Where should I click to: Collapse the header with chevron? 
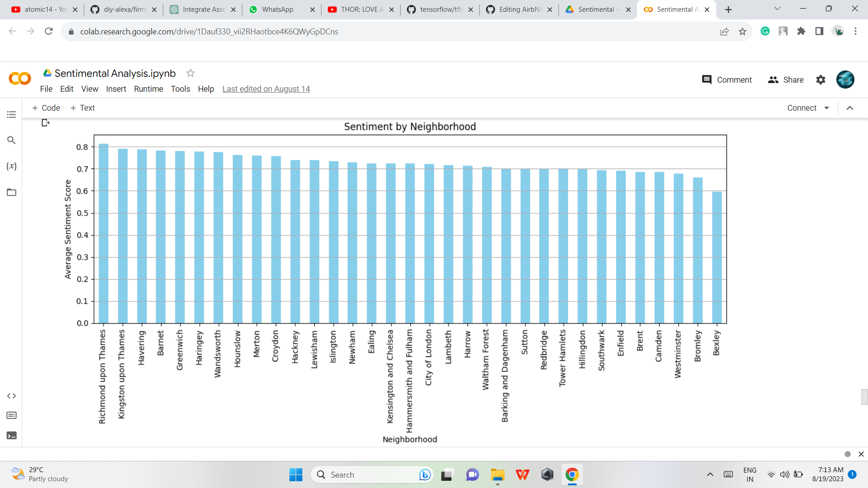(x=850, y=108)
